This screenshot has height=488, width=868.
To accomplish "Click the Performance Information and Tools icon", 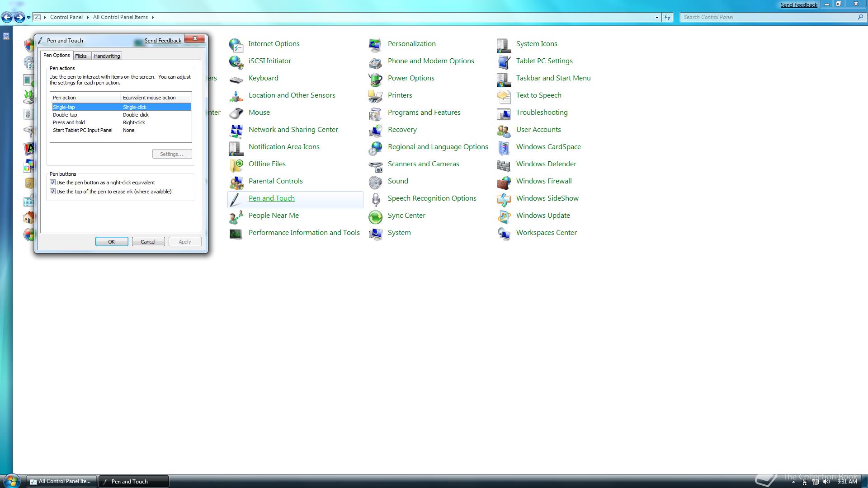I will (236, 233).
